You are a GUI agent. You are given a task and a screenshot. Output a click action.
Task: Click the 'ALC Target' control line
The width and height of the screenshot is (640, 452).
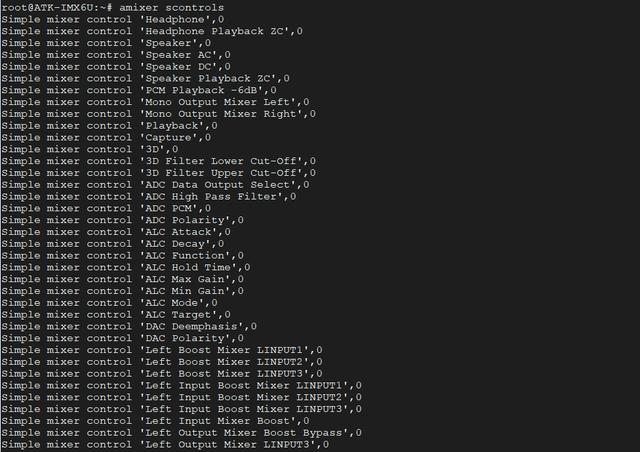click(116, 315)
